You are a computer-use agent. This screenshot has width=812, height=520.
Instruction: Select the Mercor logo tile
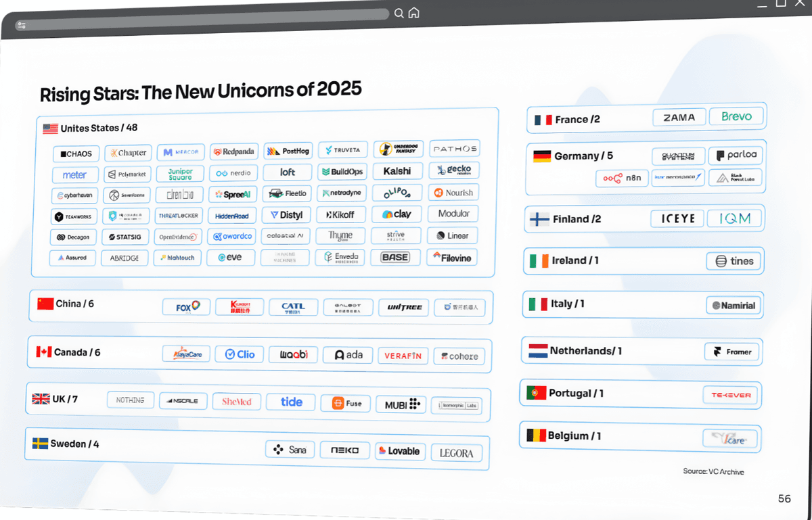pos(181,152)
